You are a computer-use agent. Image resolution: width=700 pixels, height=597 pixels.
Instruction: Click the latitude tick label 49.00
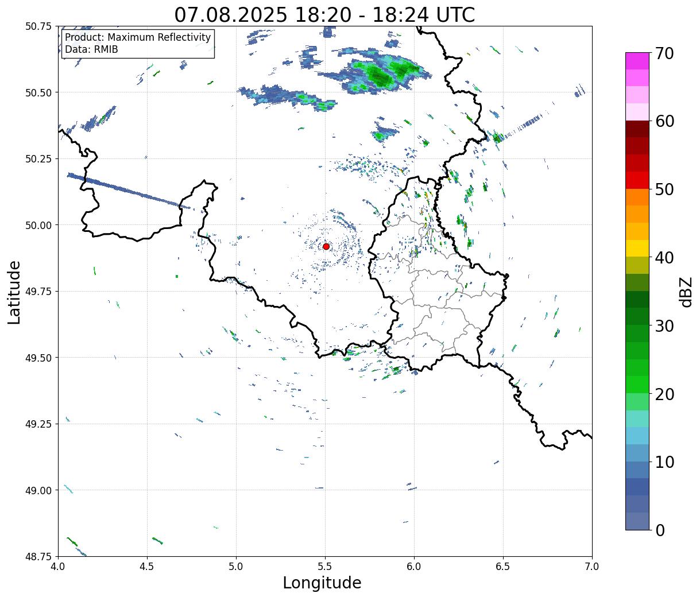coord(38,490)
